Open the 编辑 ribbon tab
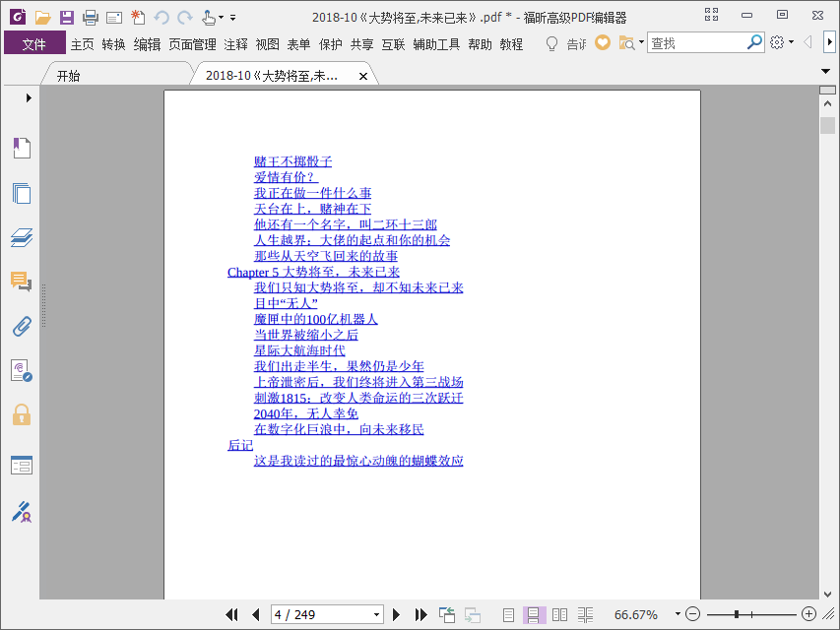This screenshot has width=840, height=630. (x=148, y=44)
